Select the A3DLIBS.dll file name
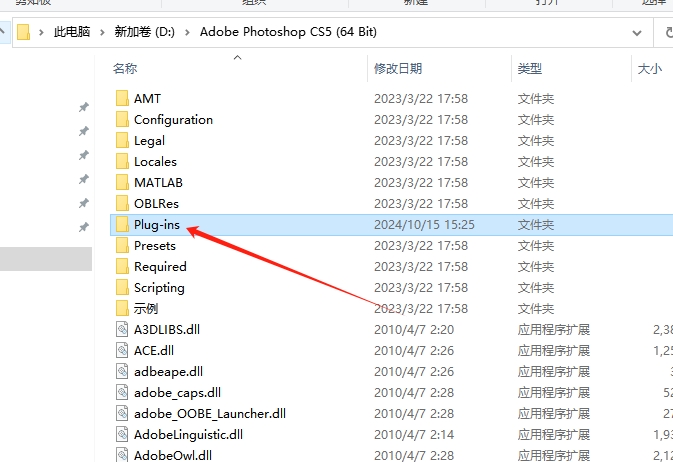This screenshot has width=673, height=462. tap(167, 330)
